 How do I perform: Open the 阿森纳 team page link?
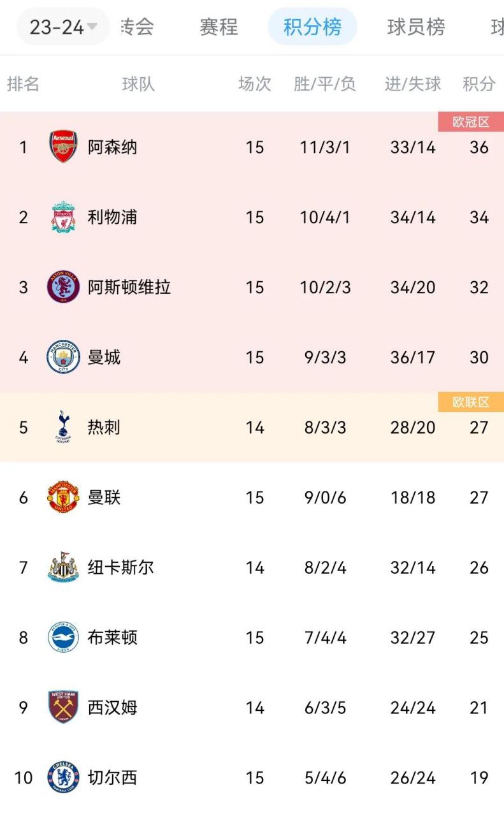[x=110, y=147]
